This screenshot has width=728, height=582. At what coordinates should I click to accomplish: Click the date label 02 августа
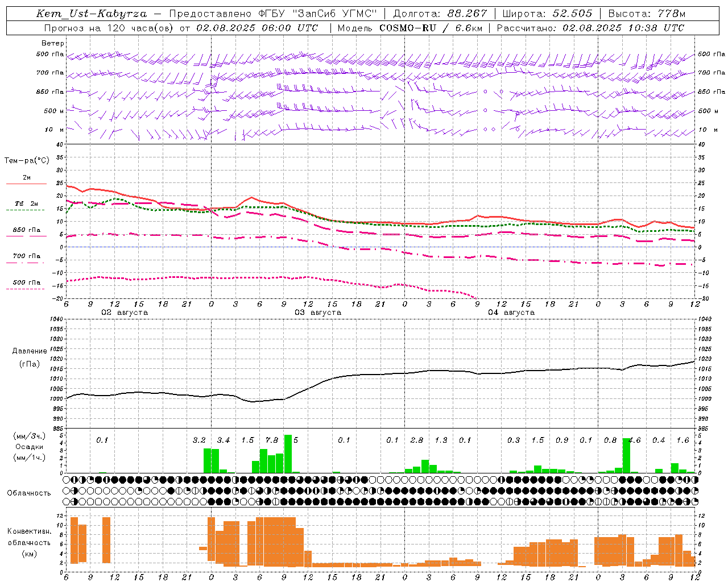pos(125,313)
